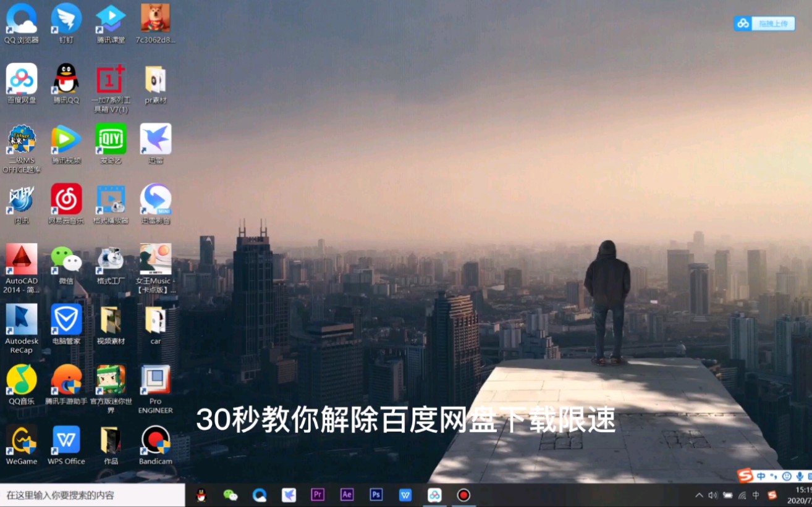Open 官方版迷你世界 desktop shortcut
The width and height of the screenshot is (812, 507).
111,389
